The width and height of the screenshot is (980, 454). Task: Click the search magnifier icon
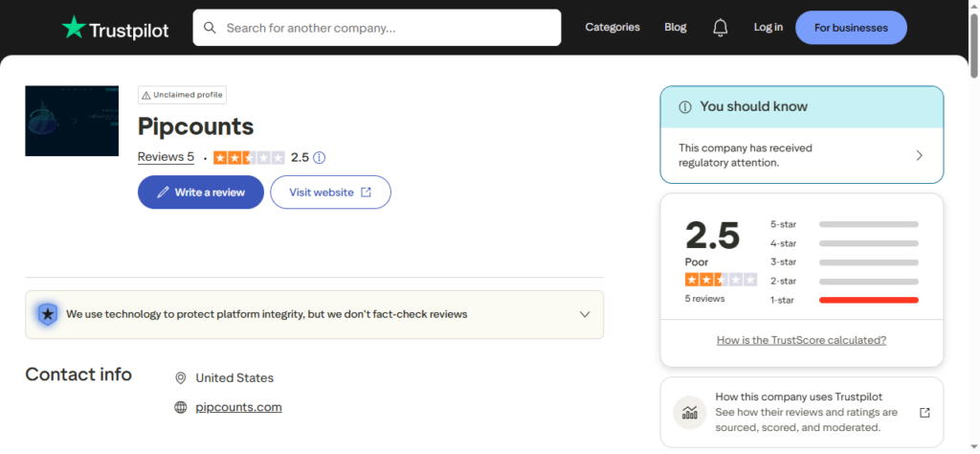pyautogui.click(x=209, y=28)
